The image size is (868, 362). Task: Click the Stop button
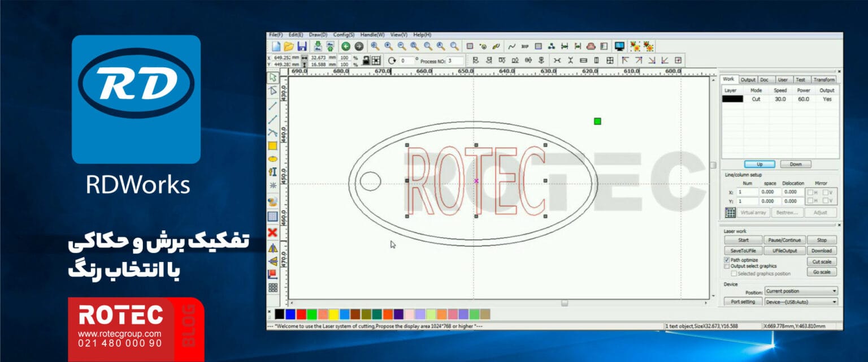click(x=822, y=240)
